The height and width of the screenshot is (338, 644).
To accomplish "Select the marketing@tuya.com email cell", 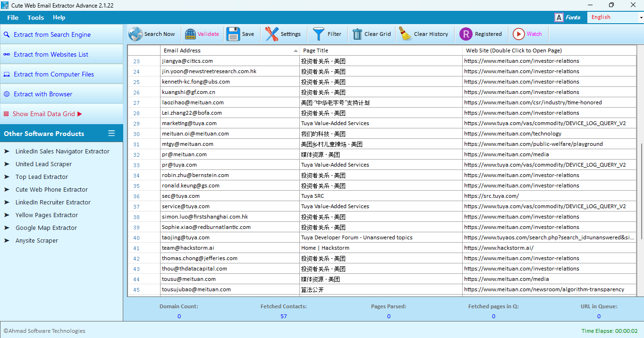I will click(230, 123).
